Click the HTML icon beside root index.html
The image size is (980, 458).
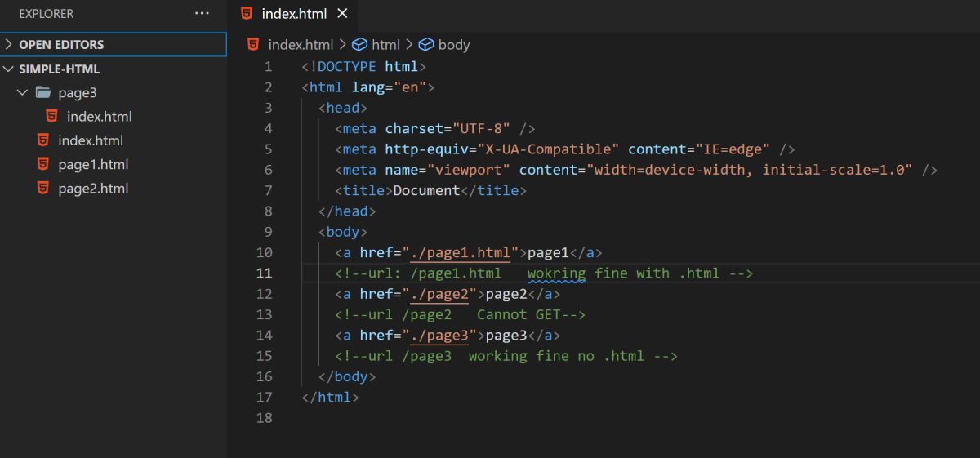pos(43,140)
